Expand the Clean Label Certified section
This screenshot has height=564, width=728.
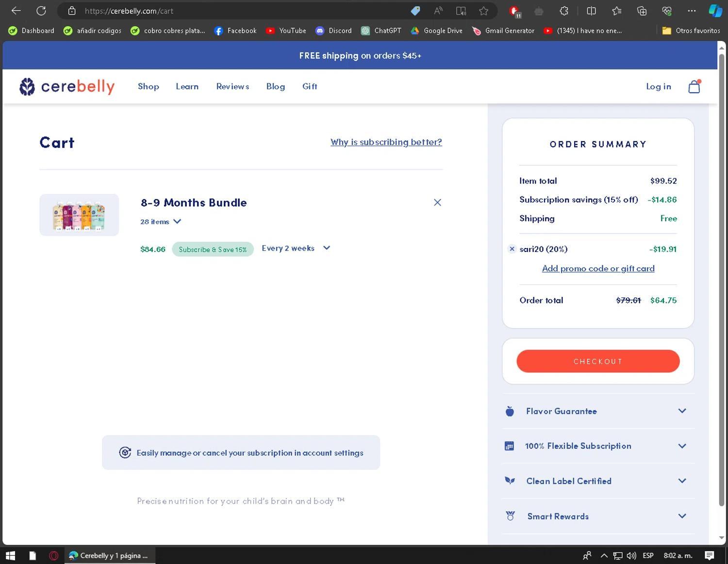(682, 481)
